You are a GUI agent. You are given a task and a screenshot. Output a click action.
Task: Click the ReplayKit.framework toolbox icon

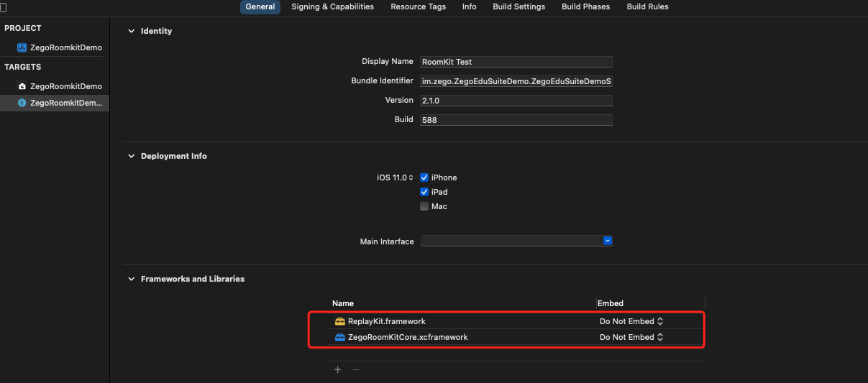[340, 321]
